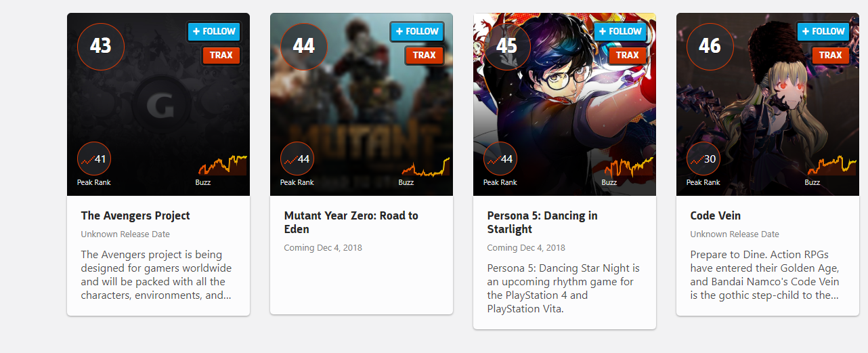Open The Avengers Project title link
The width and height of the screenshot is (868, 353).
pyautogui.click(x=135, y=215)
